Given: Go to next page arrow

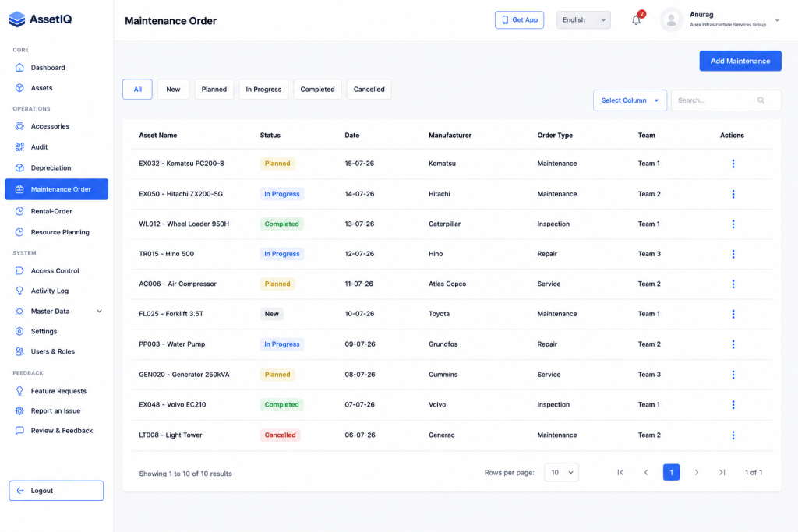Looking at the screenshot, I should click(x=697, y=473).
